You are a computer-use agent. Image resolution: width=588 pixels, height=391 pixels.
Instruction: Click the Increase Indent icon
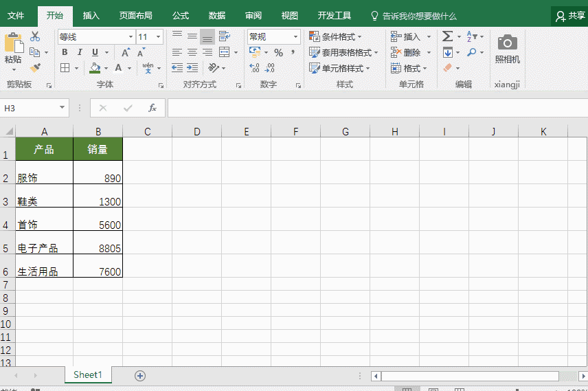click(192, 68)
